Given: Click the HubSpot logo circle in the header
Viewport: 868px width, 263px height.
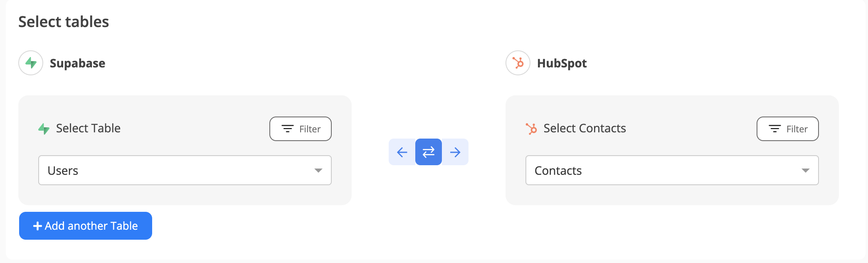Looking at the screenshot, I should (518, 63).
